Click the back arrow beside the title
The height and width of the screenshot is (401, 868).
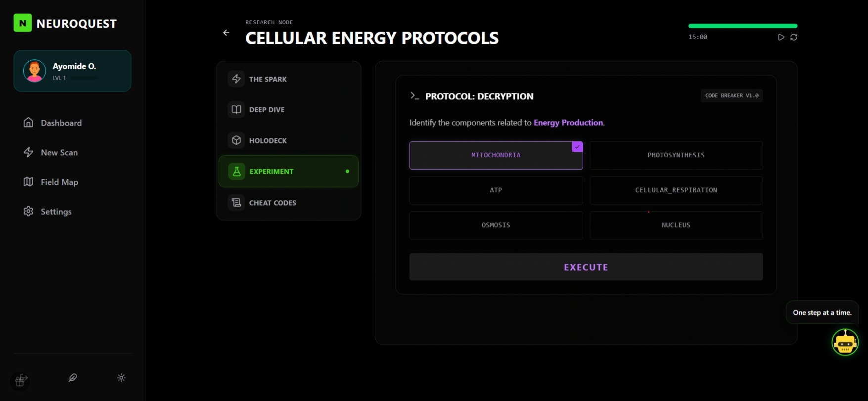(226, 33)
